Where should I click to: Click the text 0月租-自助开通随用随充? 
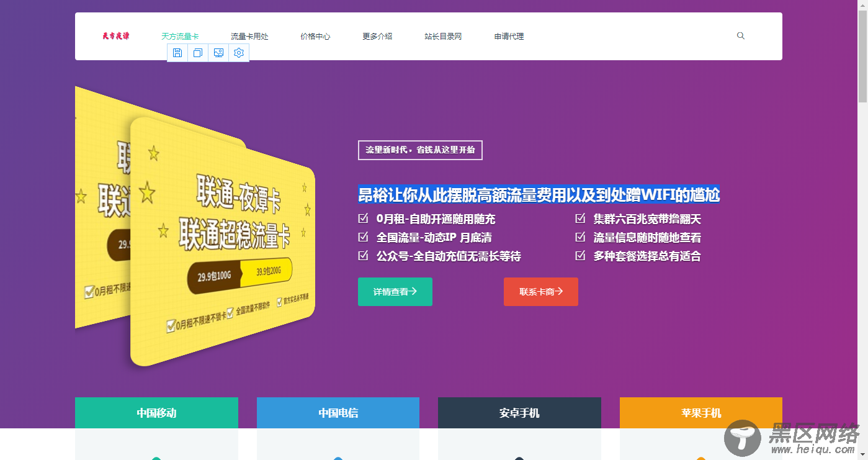point(436,219)
